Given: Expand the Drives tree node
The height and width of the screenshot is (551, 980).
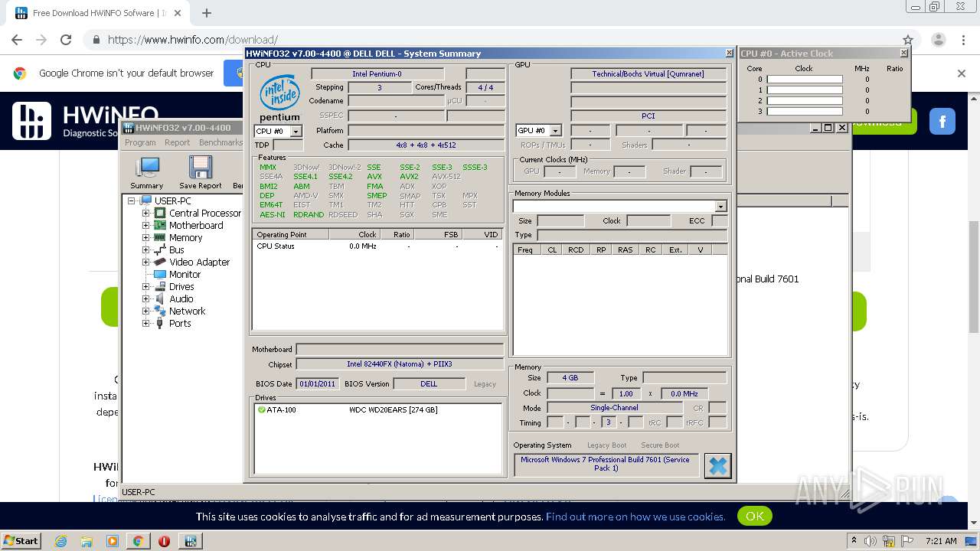Looking at the screenshot, I should 145,287.
